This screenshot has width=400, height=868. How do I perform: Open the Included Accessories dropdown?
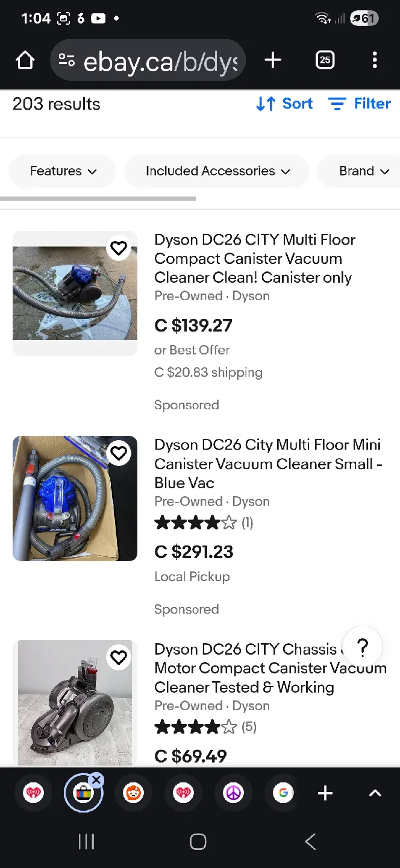coord(216,171)
